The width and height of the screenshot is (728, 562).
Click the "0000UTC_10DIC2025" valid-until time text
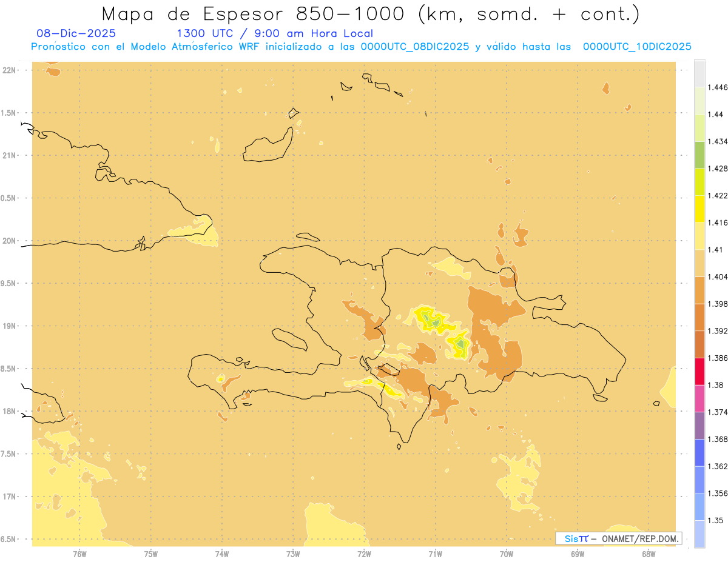click(x=637, y=47)
